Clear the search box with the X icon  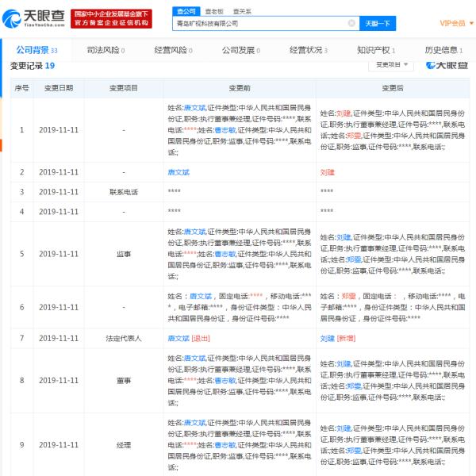(351, 23)
